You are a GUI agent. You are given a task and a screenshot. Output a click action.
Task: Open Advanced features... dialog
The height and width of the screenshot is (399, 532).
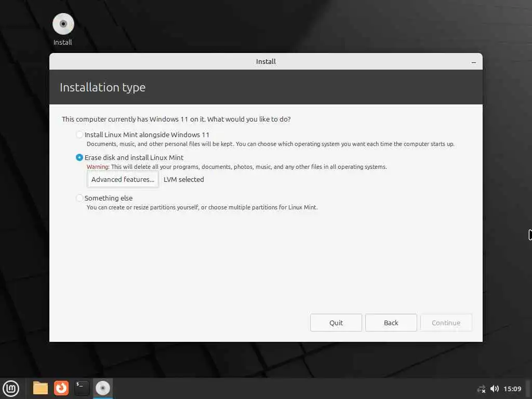(x=123, y=179)
